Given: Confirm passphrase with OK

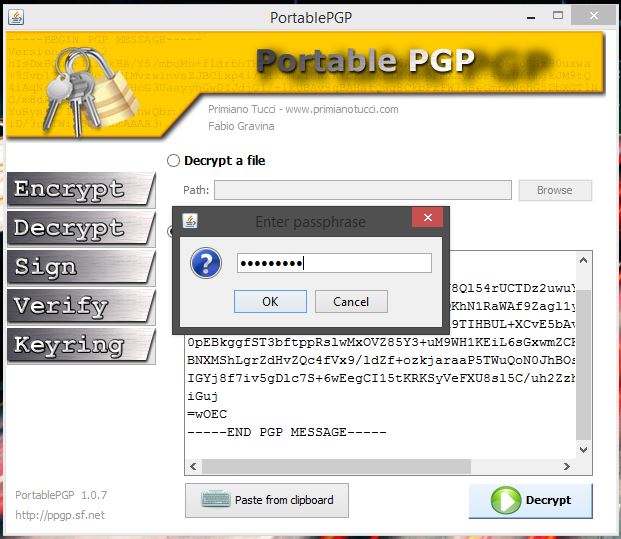Looking at the screenshot, I should 270,302.
